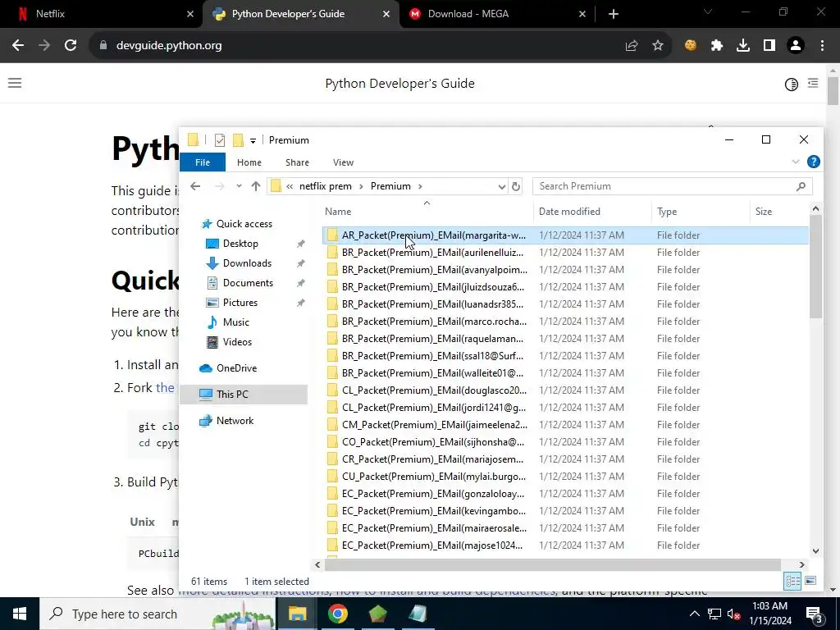The height and width of the screenshot is (630, 840).
Task: Open the Python guide table of contents icon
Action: 813,83
